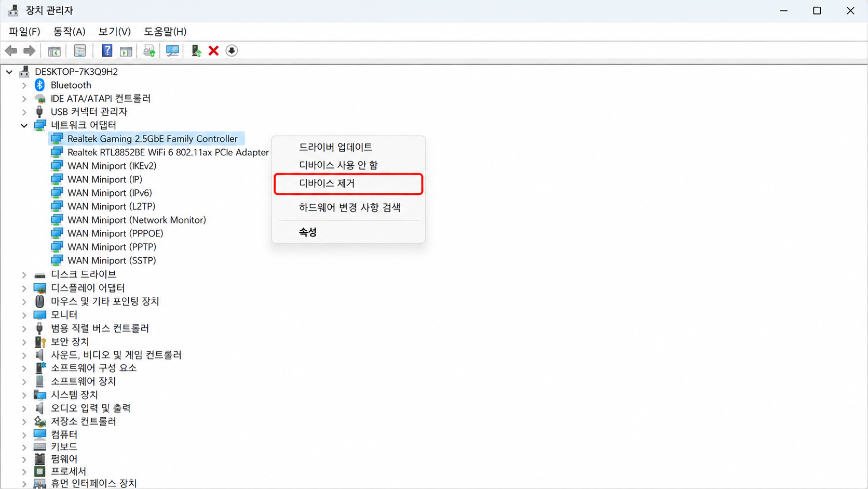Click scan for hardware changes monitor icon

click(172, 51)
